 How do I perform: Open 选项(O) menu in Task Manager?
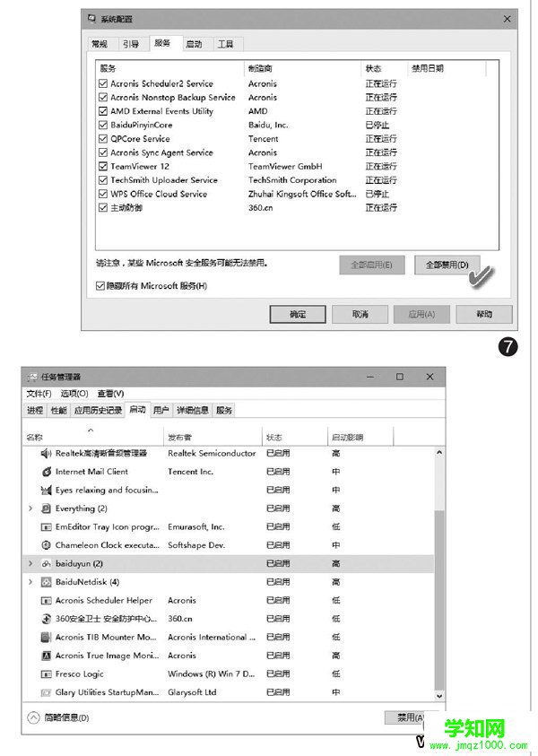74,394
